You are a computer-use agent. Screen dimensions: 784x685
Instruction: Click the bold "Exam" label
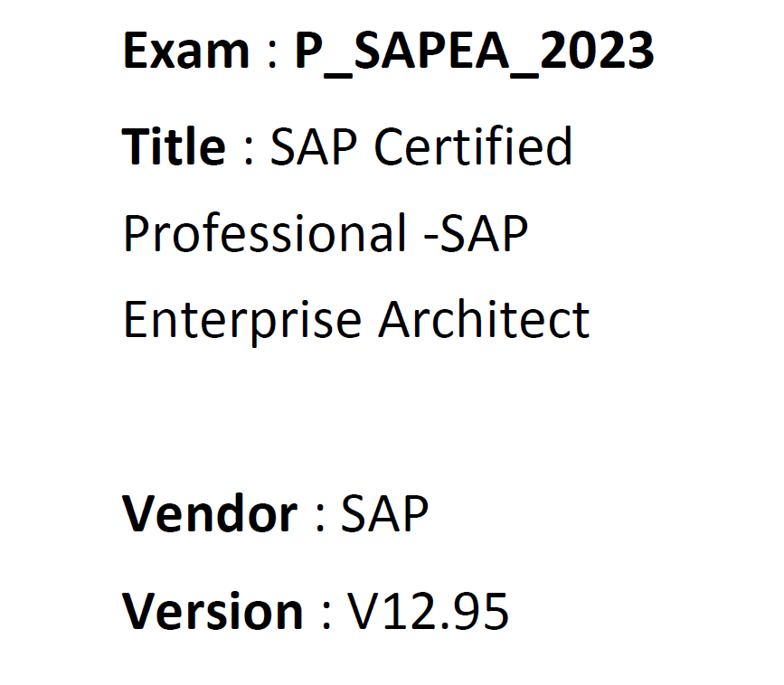[185, 52]
